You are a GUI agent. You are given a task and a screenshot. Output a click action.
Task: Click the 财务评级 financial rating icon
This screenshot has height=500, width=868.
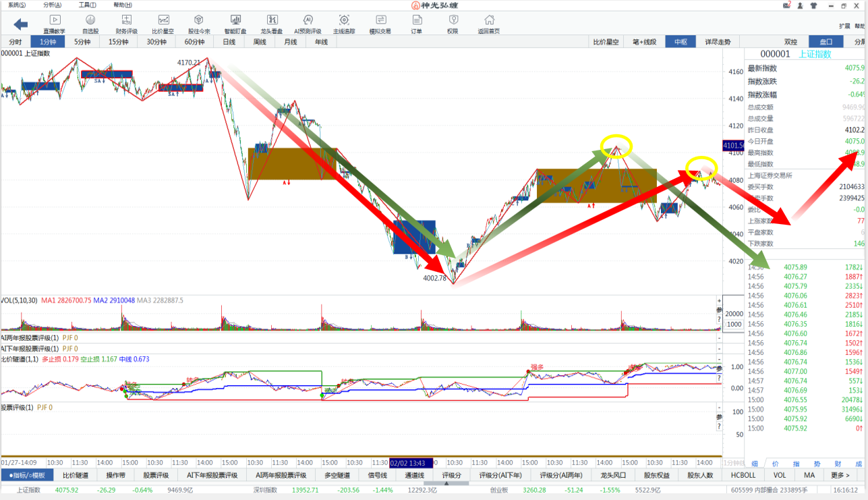click(126, 24)
